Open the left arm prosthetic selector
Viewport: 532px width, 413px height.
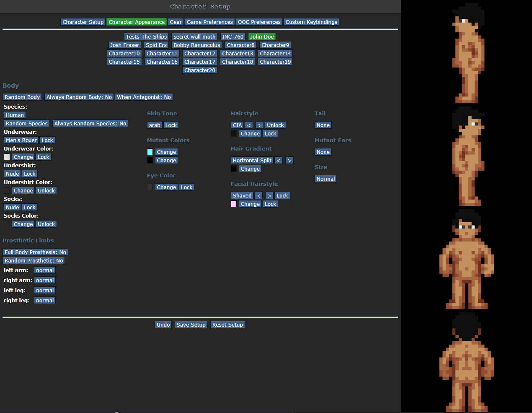tap(45, 270)
